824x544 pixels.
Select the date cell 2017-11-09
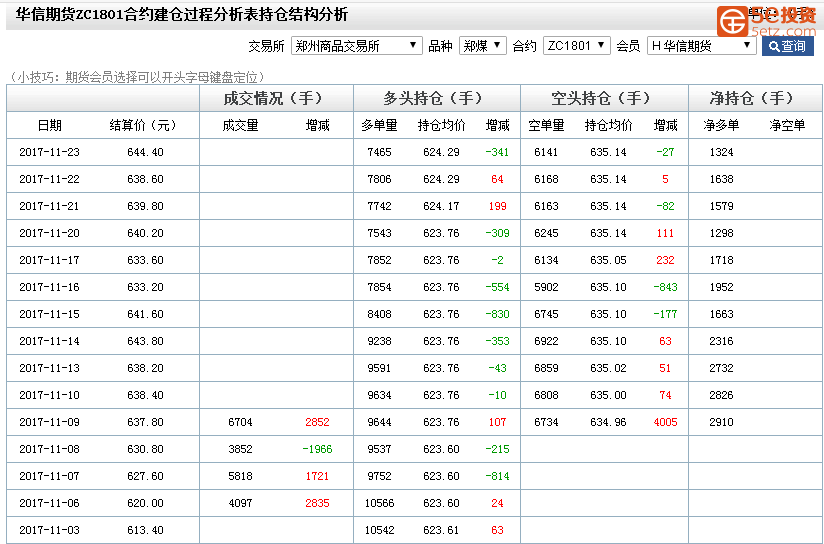pyautogui.click(x=49, y=422)
